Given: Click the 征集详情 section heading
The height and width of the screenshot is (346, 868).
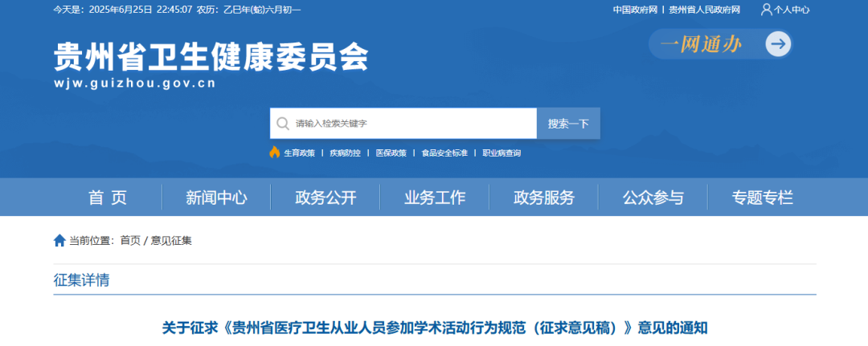Looking at the screenshot, I should coord(81,279).
